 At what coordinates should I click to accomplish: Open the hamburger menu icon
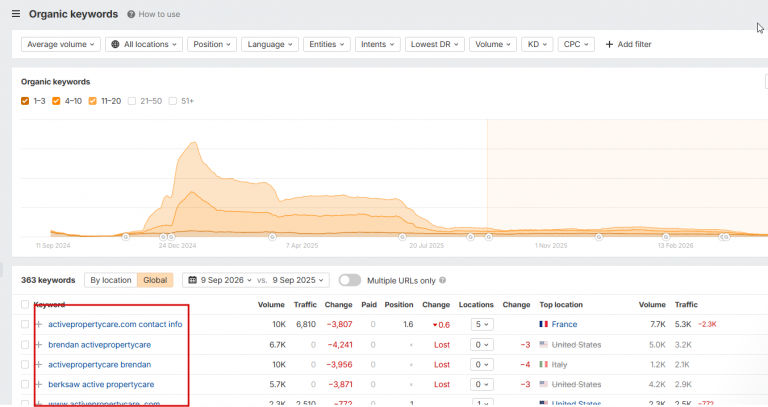click(x=16, y=14)
